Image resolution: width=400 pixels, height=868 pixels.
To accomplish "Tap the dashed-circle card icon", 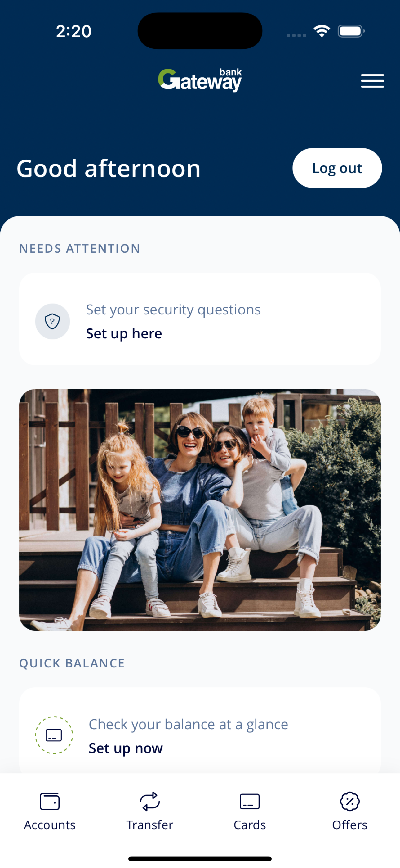I will (x=54, y=735).
